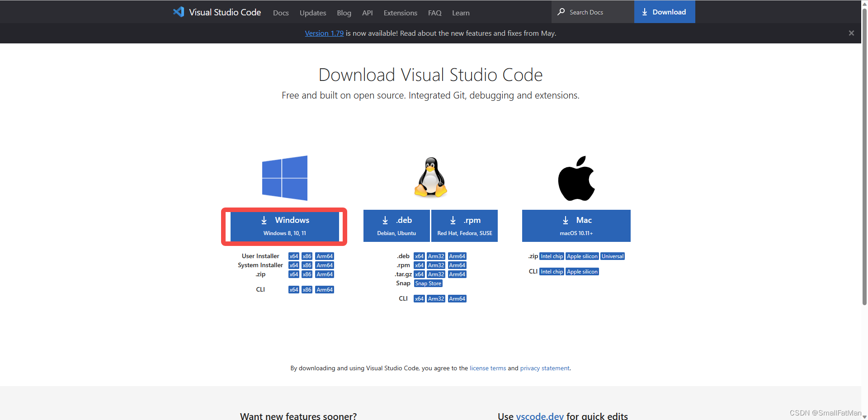Open the vscode.dev link

tap(540, 416)
